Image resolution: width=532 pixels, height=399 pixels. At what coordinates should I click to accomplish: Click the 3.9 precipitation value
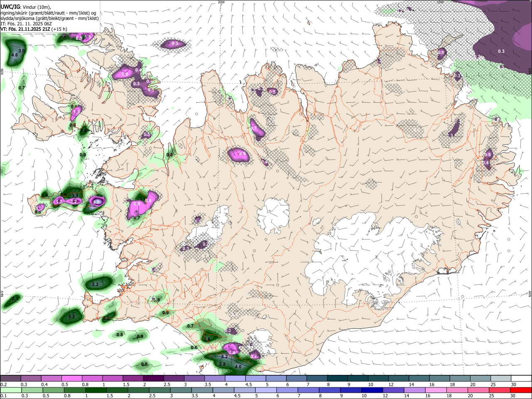click(22, 51)
